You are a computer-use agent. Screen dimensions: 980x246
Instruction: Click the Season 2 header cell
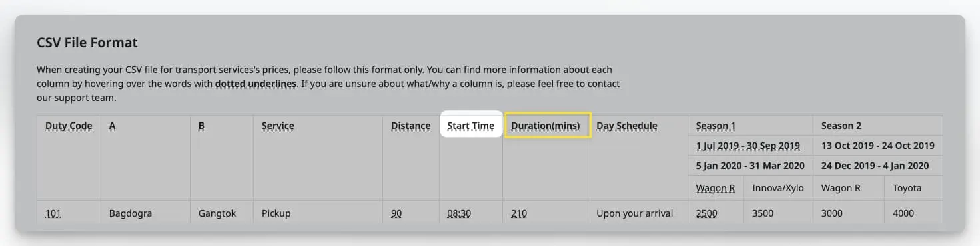(x=877, y=126)
